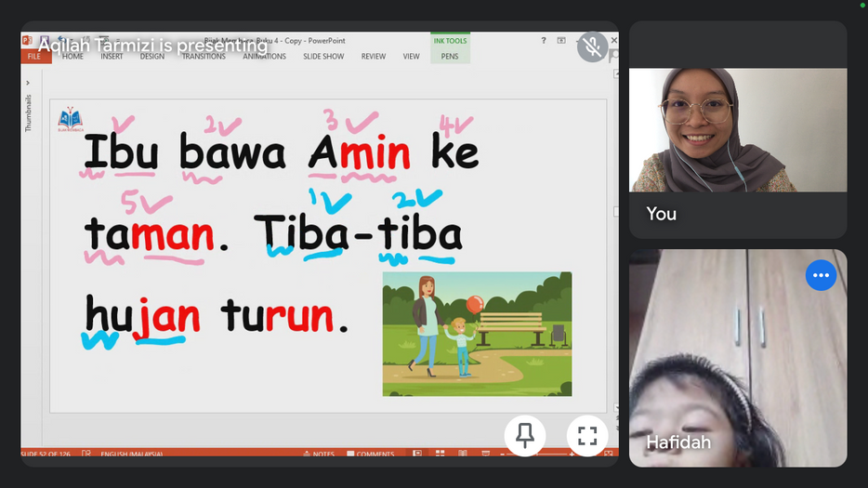Select Hafidah's video tile
The height and width of the screenshot is (488, 868).
tap(738, 358)
